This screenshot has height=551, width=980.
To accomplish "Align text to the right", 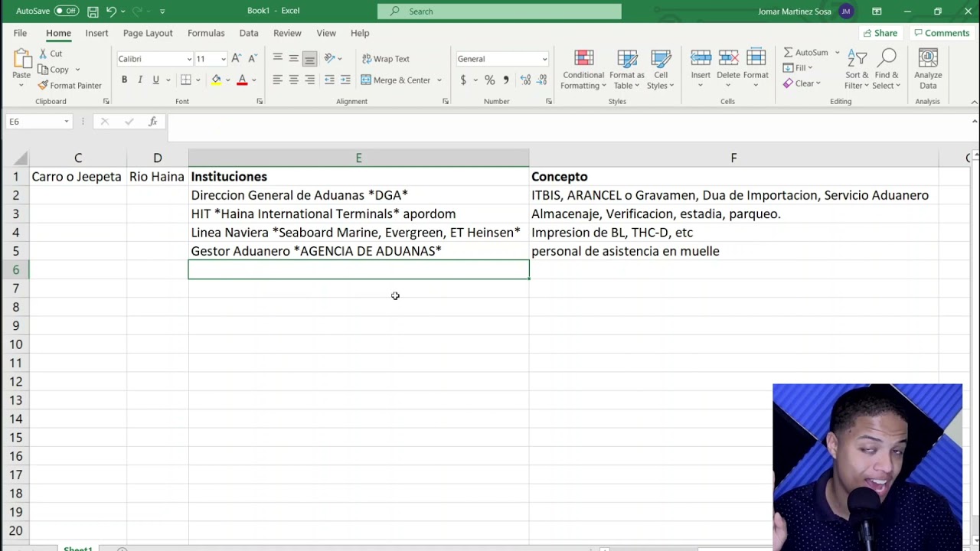I will (309, 80).
